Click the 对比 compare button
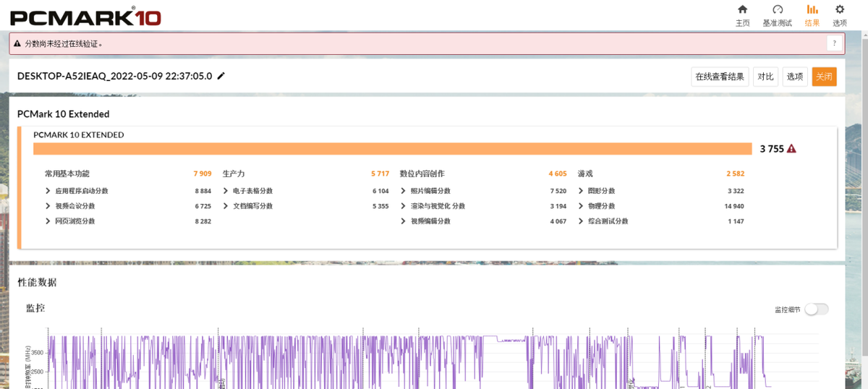Image resolution: width=868 pixels, height=389 pixels. (765, 77)
